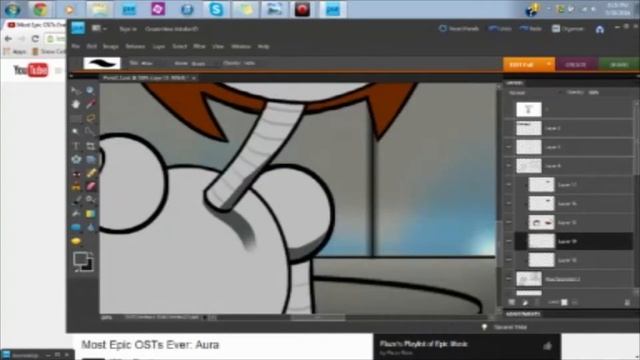The image size is (640, 360).
Task: Open Skype from the Windows taskbar
Action: coord(216,9)
